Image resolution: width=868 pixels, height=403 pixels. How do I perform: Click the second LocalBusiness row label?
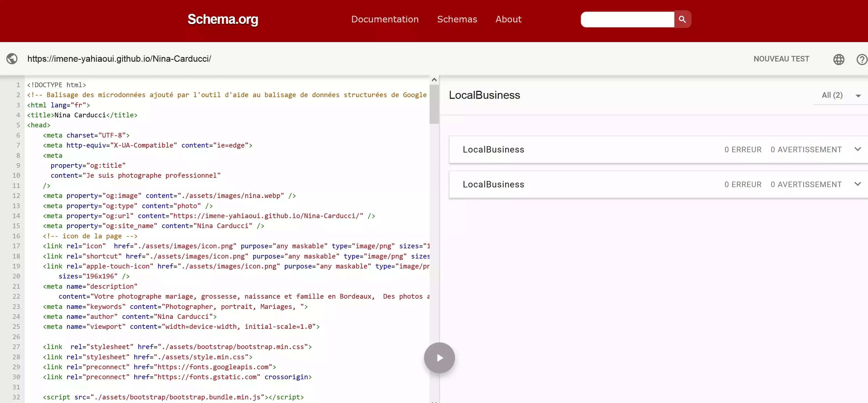point(493,185)
